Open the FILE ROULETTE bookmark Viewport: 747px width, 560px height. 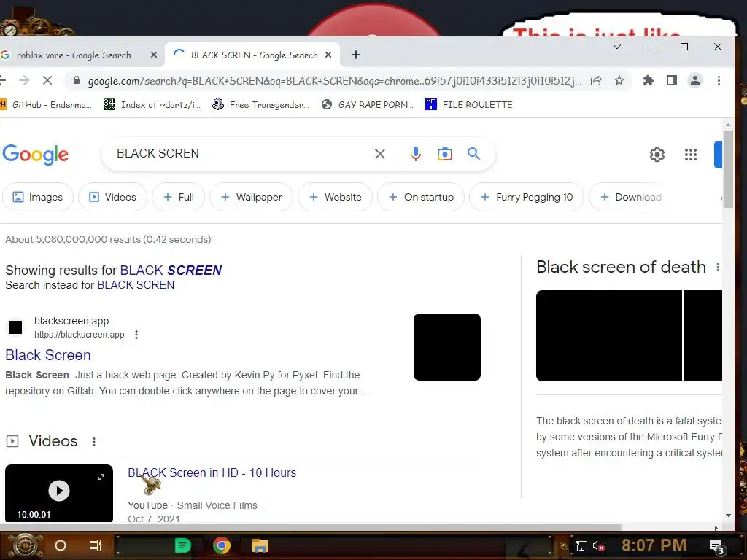[x=469, y=105]
